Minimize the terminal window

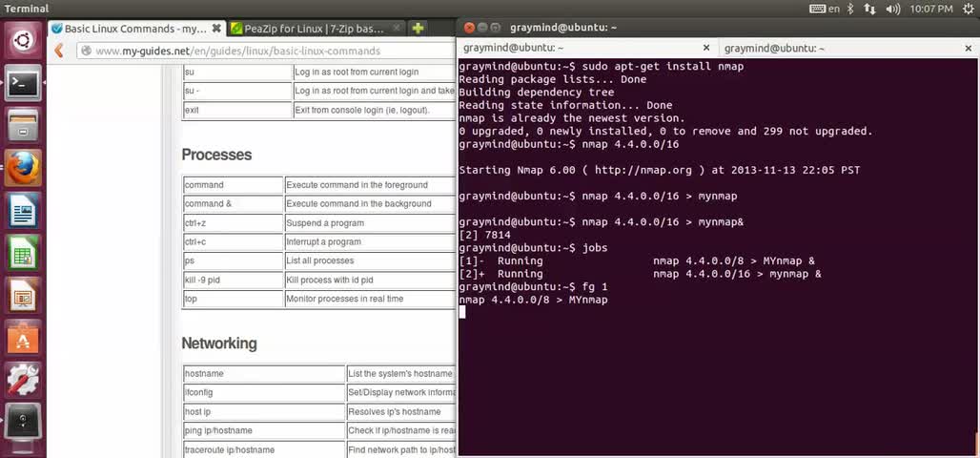coord(482,28)
